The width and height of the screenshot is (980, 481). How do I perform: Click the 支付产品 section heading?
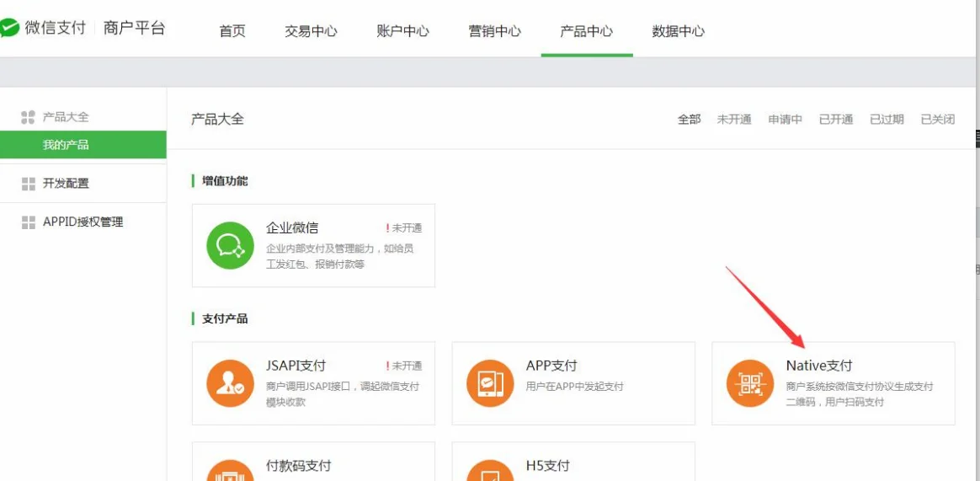[225, 319]
